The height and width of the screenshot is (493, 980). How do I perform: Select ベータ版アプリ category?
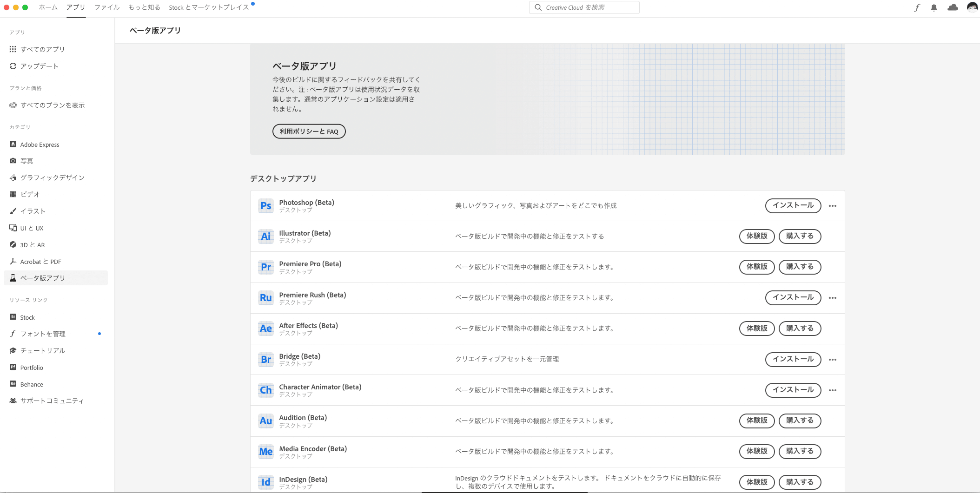(56, 278)
